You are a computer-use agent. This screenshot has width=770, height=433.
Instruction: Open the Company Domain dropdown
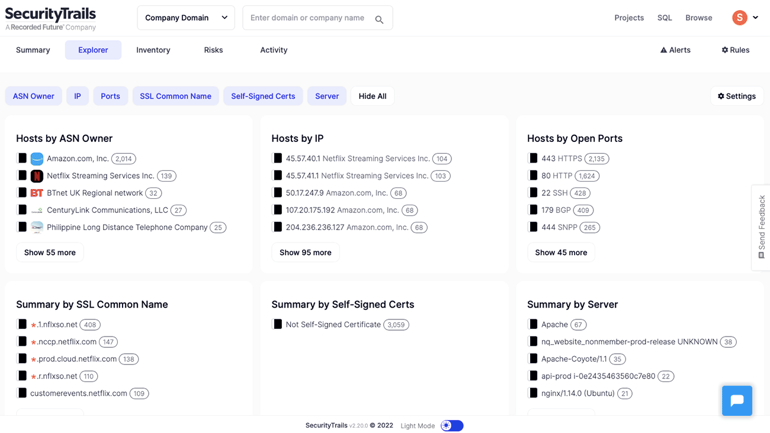186,18
